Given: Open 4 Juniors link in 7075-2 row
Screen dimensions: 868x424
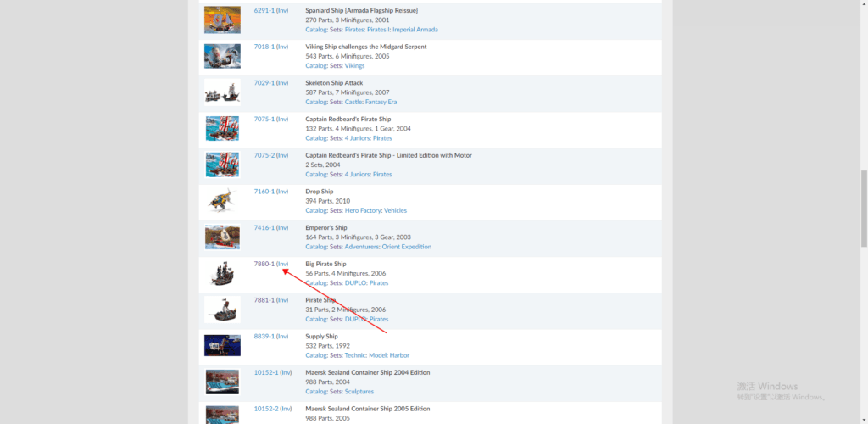Looking at the screenshot, I should point(357,175).
